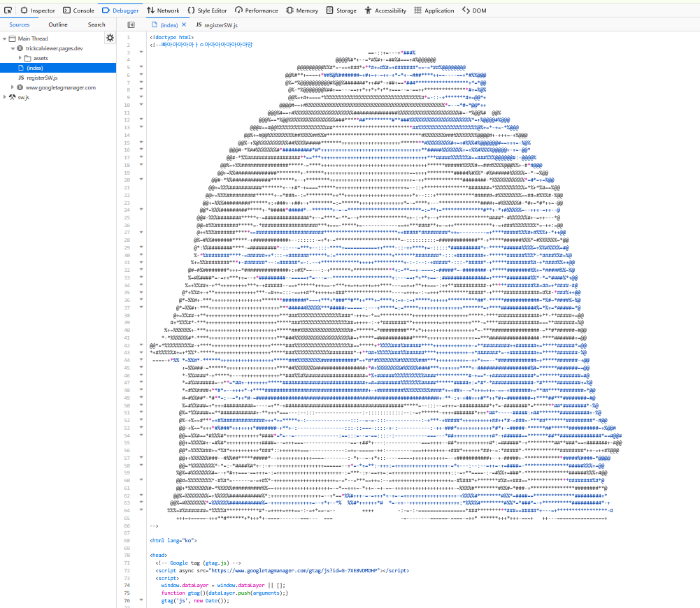700x608 pixels.
Task: Select the Debugger tab
Action: tap(120, 10)
